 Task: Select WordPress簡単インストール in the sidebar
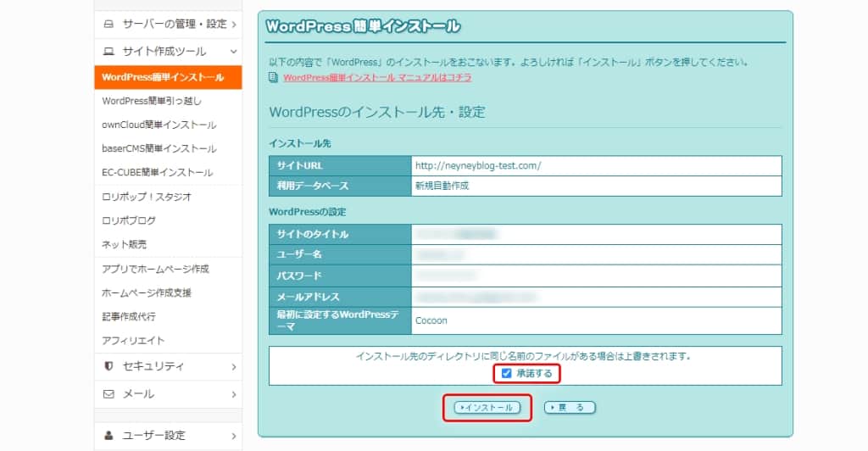click(169, 77)
